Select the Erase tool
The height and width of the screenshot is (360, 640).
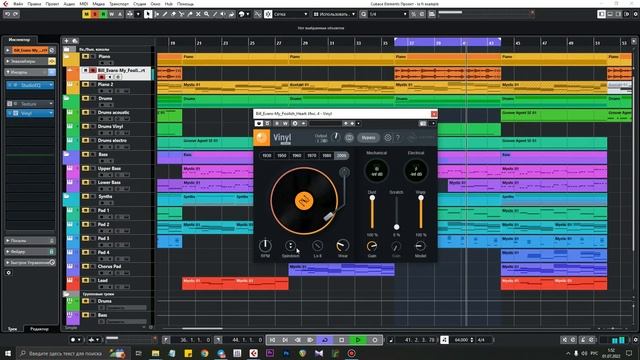pyautogui.click(x=173, y=14)
